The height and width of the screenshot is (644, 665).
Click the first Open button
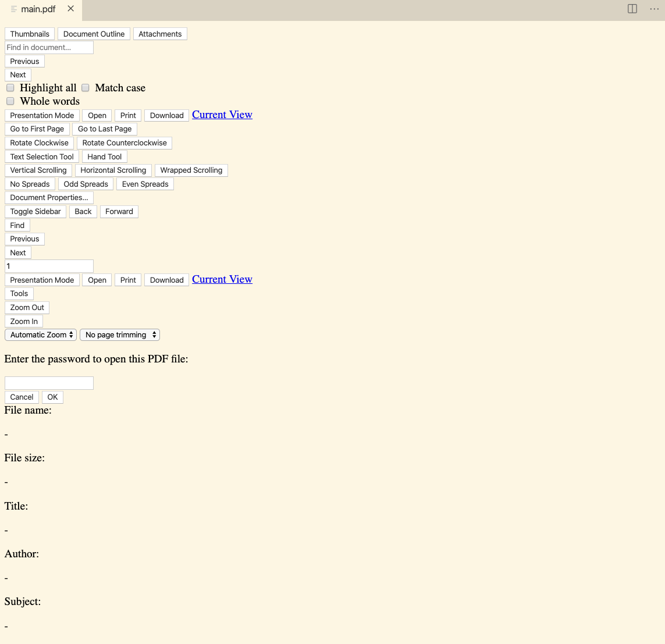coord(97,115)
